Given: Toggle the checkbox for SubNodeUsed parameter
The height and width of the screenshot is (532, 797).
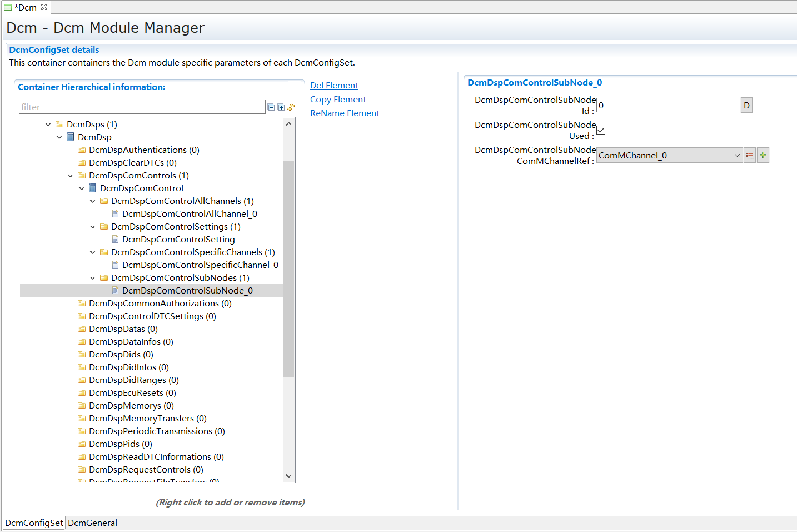Looking at the screenshot, I should point(601,130).
